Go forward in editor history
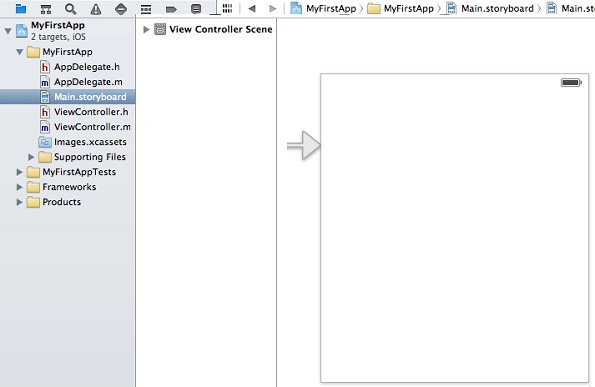595x387 pixels. coord(272,8)
